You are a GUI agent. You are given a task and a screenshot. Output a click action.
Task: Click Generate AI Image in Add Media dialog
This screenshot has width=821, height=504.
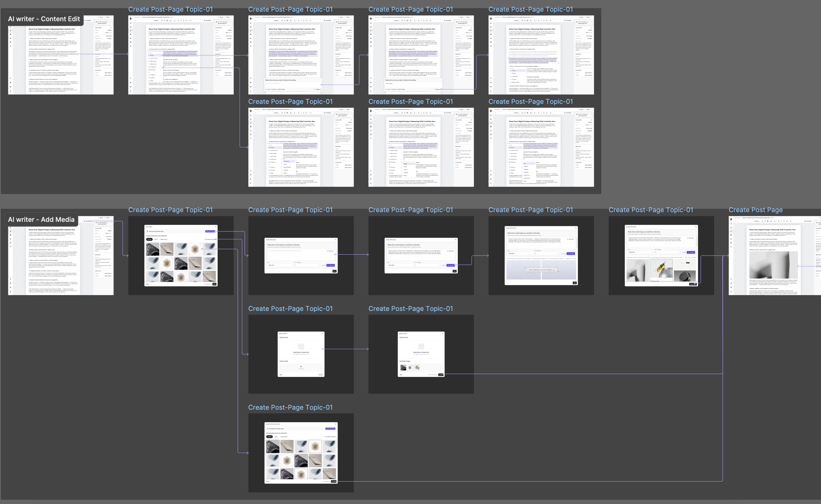pos(210,232)
